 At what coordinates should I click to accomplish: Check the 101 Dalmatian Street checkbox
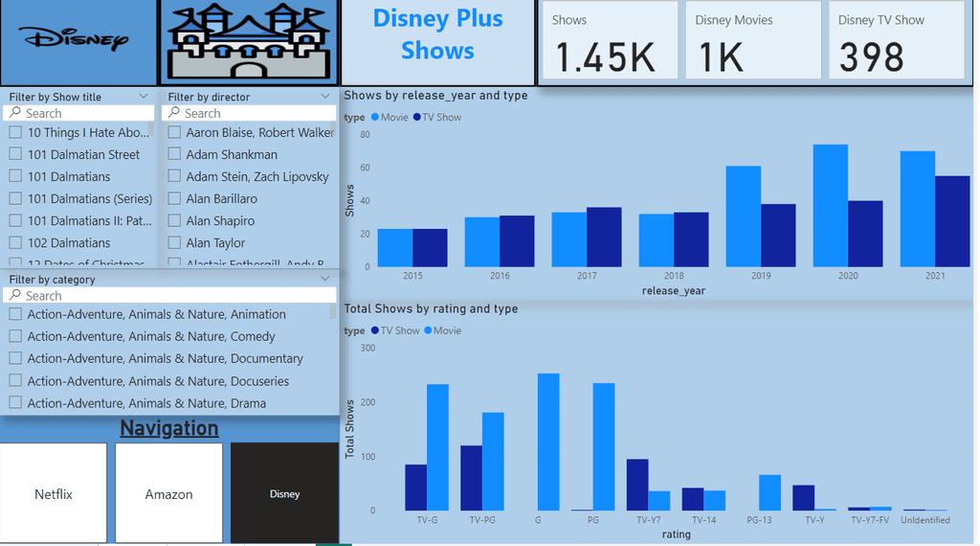15,154
